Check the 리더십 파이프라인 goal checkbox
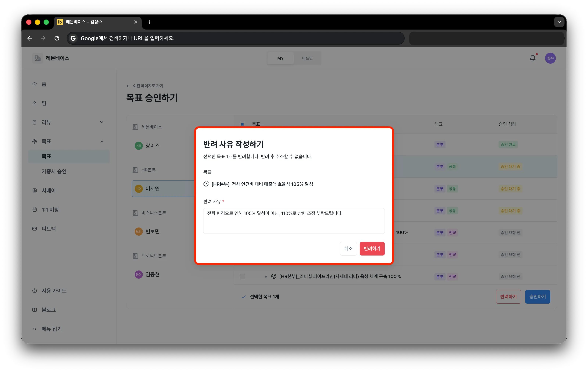 pyautogui.click(x=242, y=277)
